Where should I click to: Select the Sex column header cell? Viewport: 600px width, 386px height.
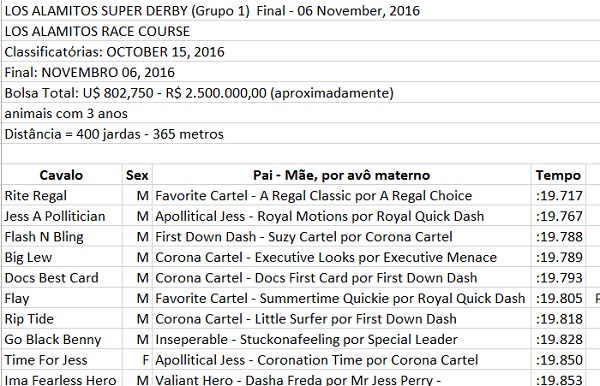coord(137,175)
